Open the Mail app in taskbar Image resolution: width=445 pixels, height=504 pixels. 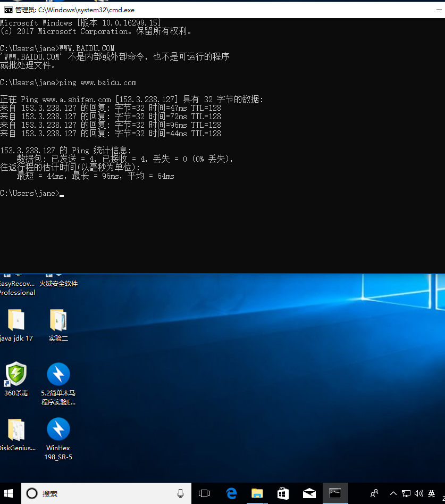[x=309, y=493]
